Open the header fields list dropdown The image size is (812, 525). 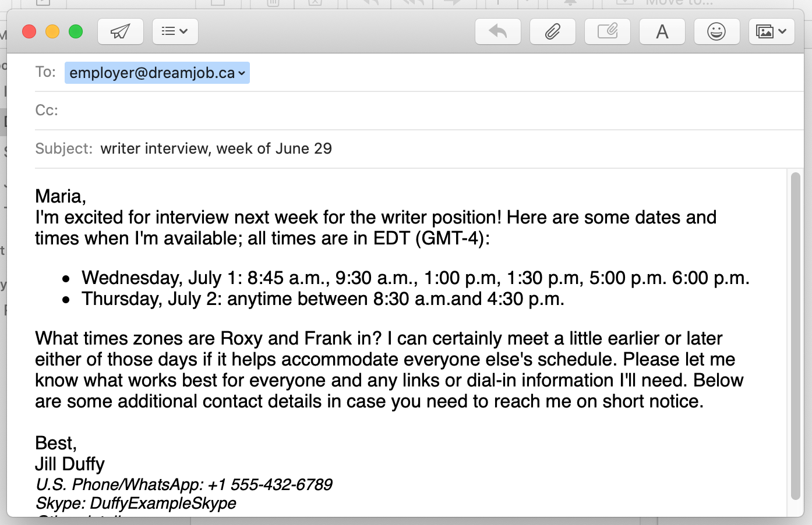[175, 31]
